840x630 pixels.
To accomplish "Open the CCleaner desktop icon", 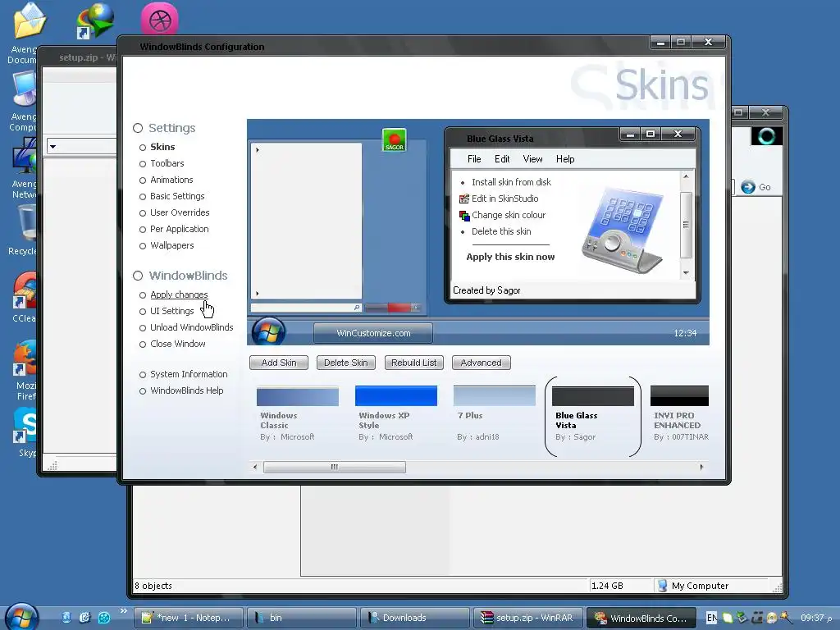I will pyautogui.click(x=24, y=298).
